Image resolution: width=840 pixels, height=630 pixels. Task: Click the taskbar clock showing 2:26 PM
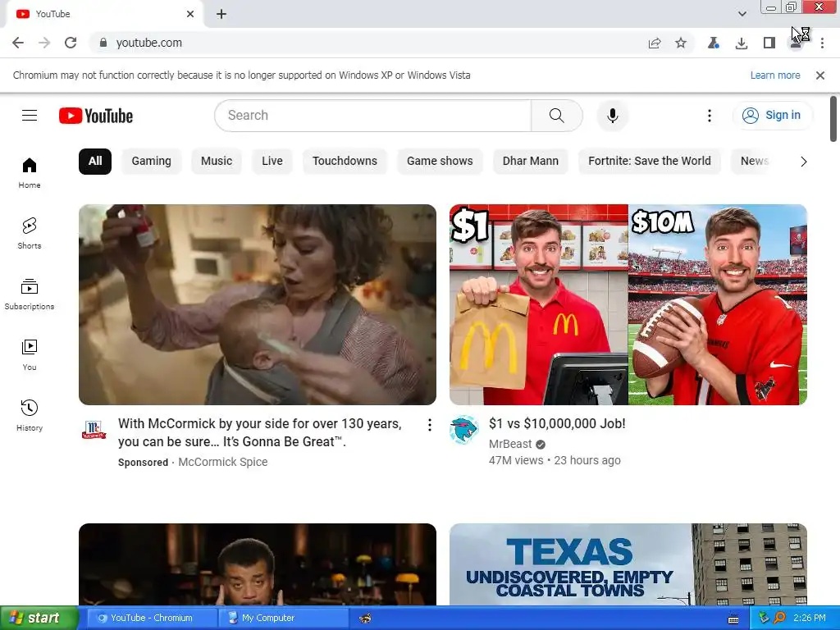coord(810,618)
